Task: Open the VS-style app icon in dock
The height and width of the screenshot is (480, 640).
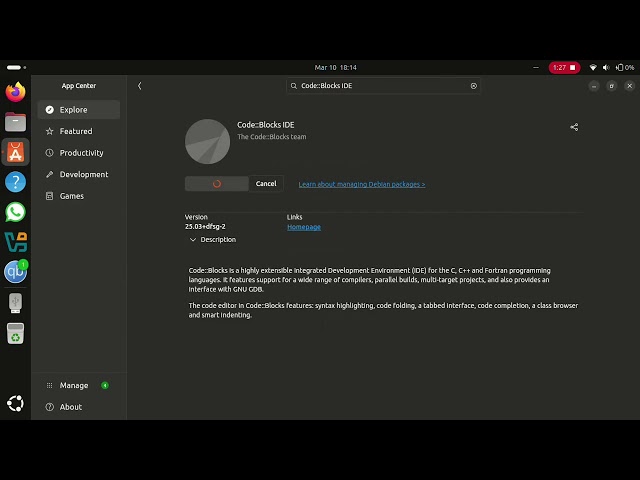Action: coord(16,242)
